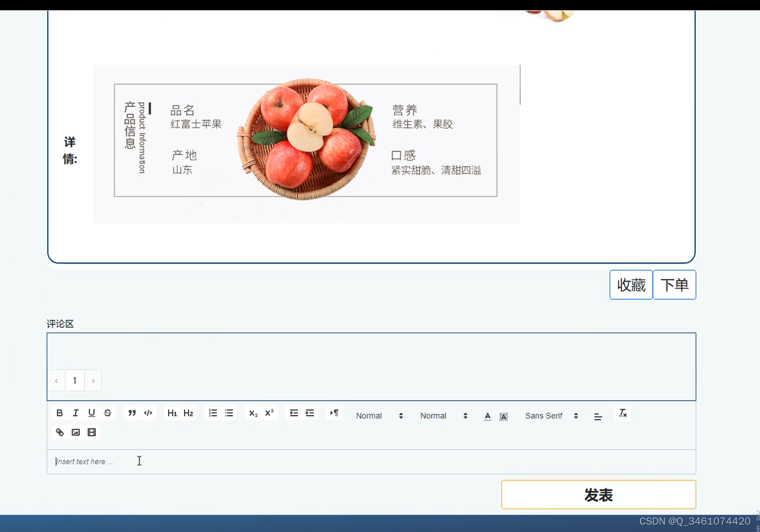Click the apple product information image

point(307,144)
